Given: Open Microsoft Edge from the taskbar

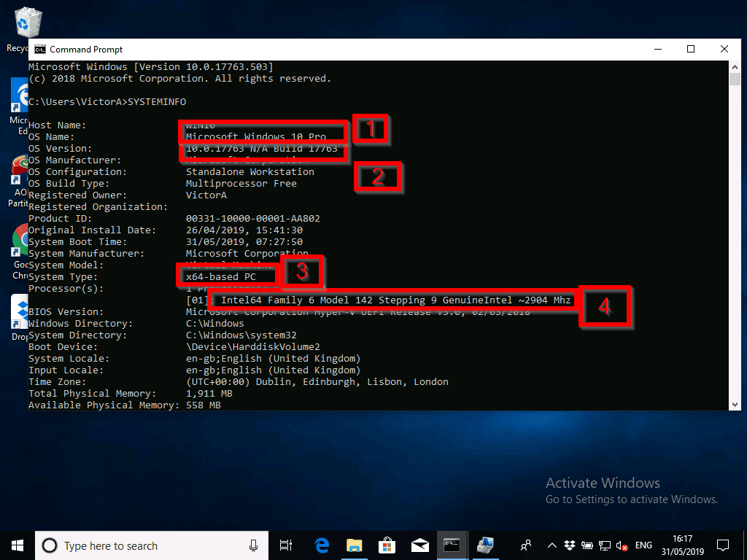Looking at the screenshot, I should [x=321, y=545].
